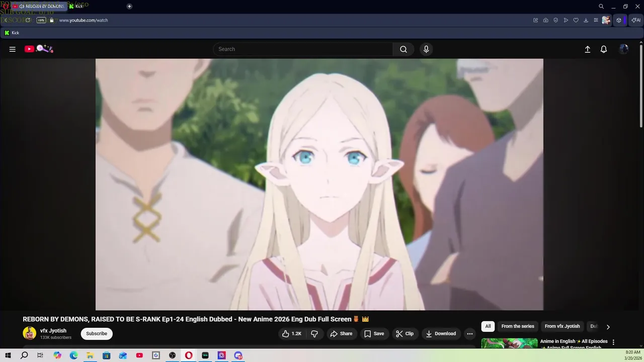Open the Windows Start menu
Viewport: 644px width, 362px height.
click(7, 355)
